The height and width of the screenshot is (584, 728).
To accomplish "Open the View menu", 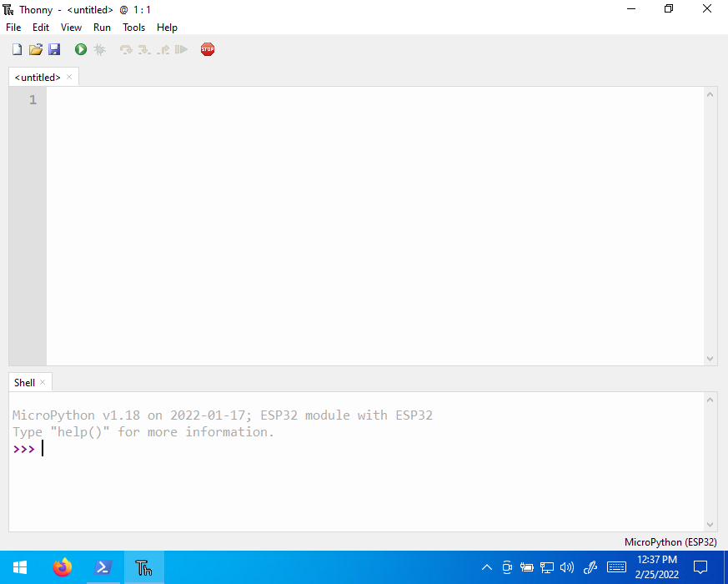I will (71, 28).
